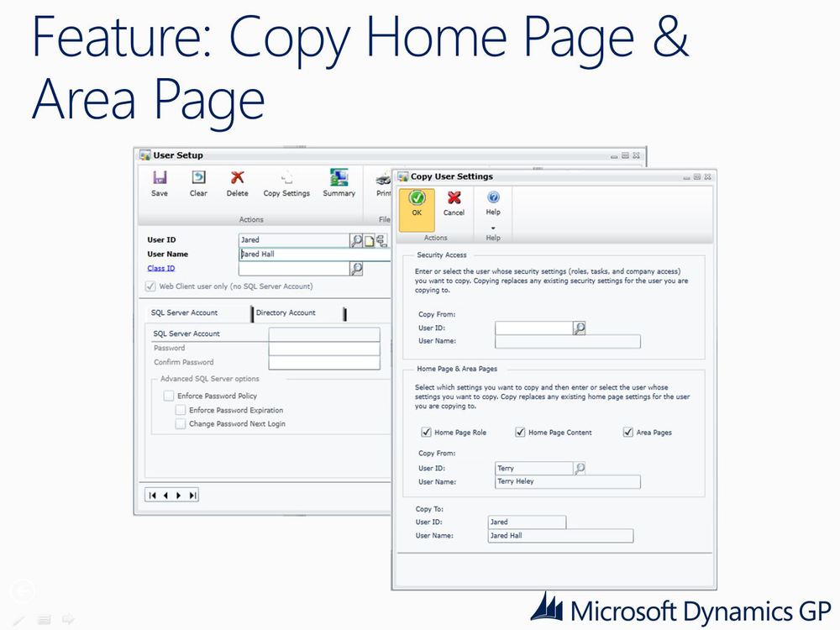Switch to the SQL Server Account tab
Image resolution: width=840 pixels, height=630 pixels.
pos(184,312)
